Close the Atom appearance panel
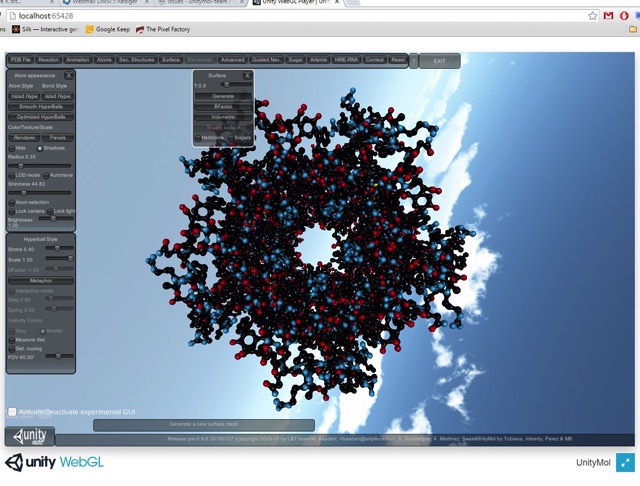 tap(69, 75)
